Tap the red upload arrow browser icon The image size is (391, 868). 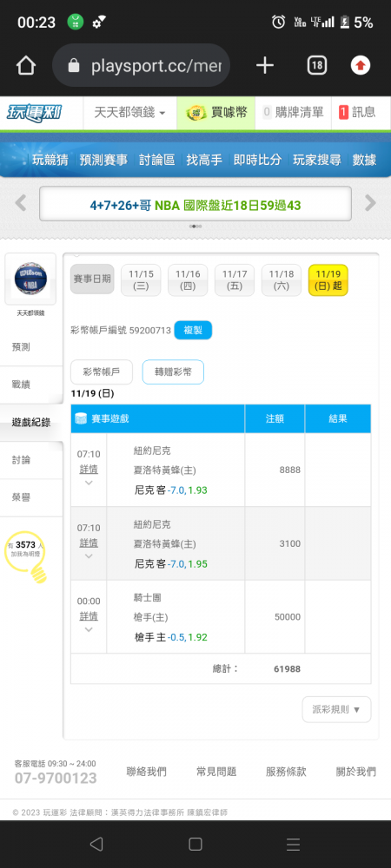coord(361,66)
